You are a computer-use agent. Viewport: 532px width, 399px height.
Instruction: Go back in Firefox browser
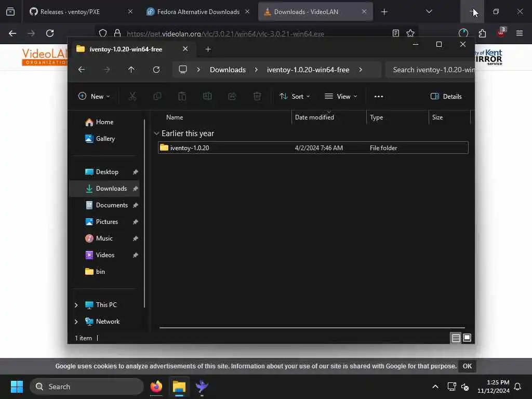12,33
